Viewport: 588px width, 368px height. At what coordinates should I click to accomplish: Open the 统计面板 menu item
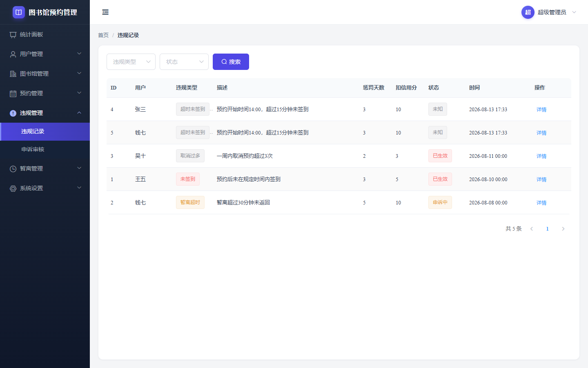click(45, 34)
